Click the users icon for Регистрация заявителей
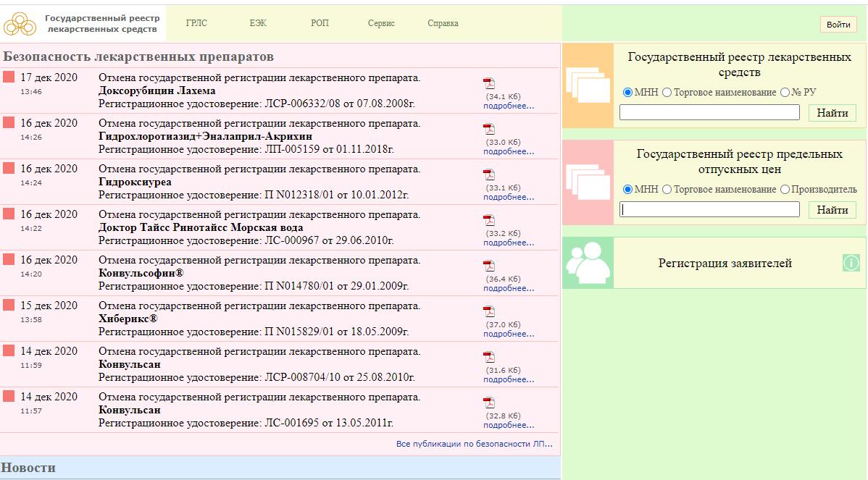This screenshot has width=868, height=480. point(588,263)
